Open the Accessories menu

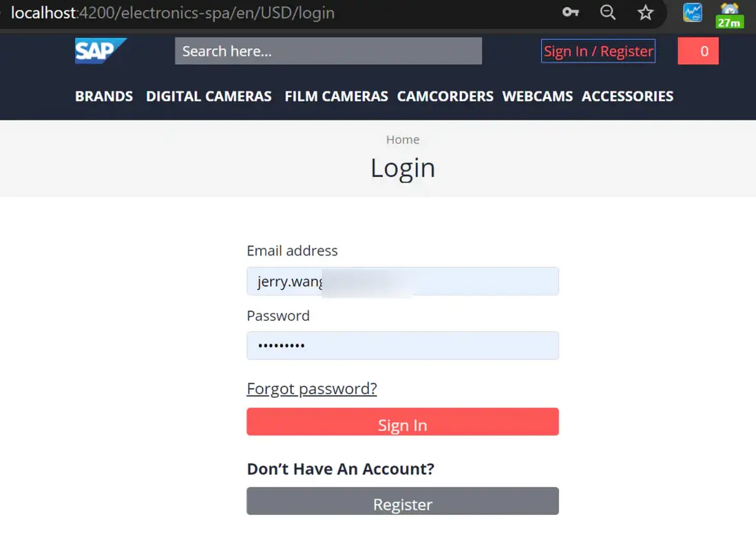point(627,96)
